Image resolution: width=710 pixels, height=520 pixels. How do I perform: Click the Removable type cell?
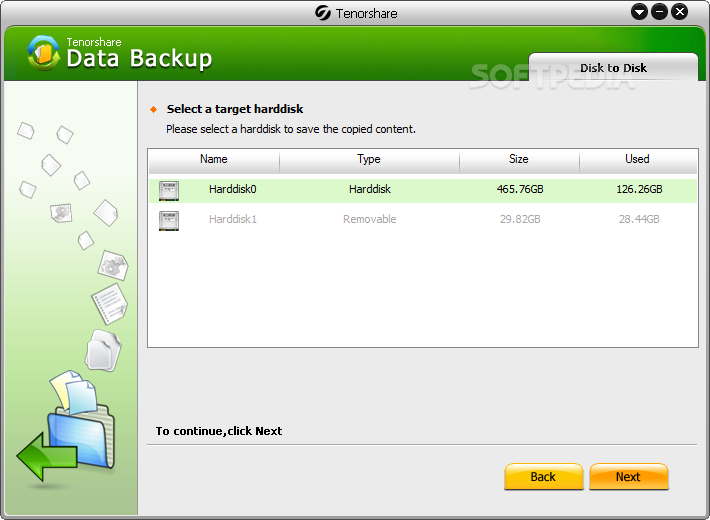(369, 219)
